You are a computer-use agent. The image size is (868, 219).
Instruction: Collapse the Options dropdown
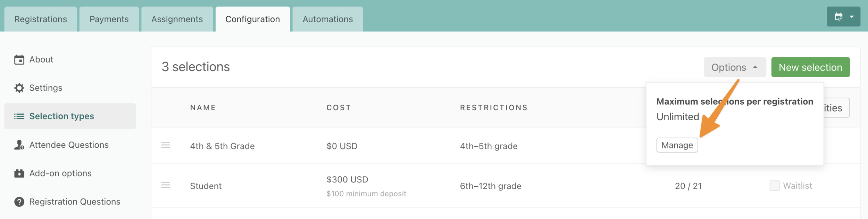point(735,67)
